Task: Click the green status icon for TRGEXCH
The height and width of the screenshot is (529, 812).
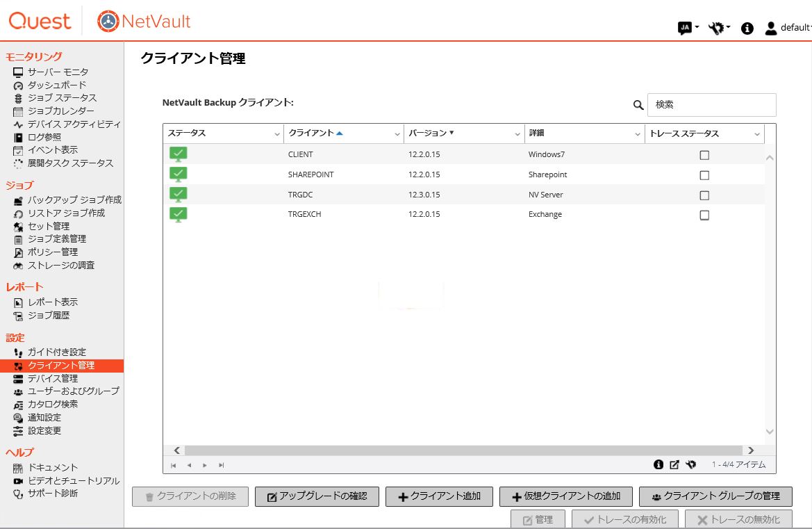Action: point(178,214)
